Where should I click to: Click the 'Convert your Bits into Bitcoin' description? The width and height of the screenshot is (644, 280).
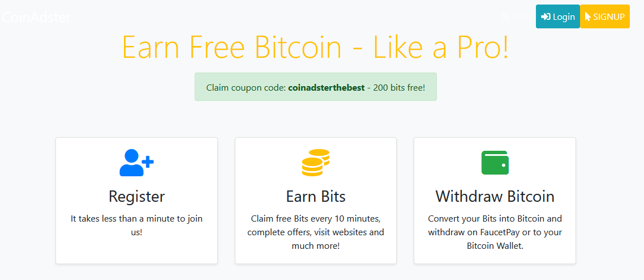click(495, 218)
